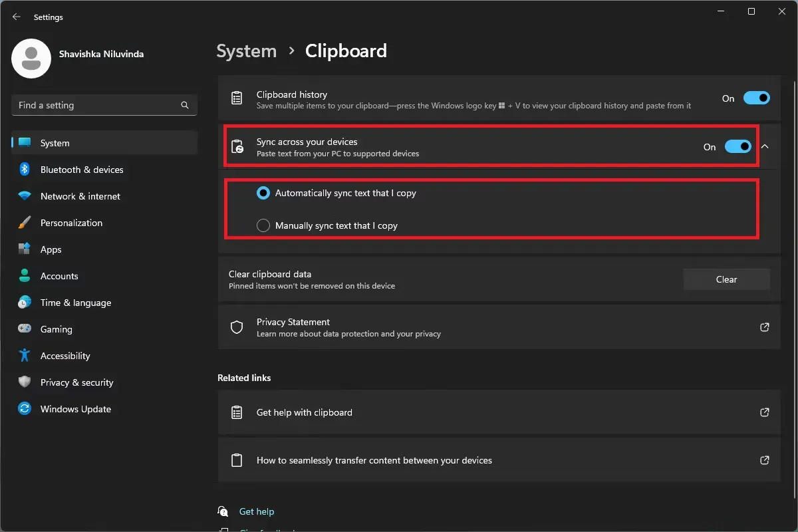
Task: Open external link icon for Get help with clipboard
Action: (765, 412)
